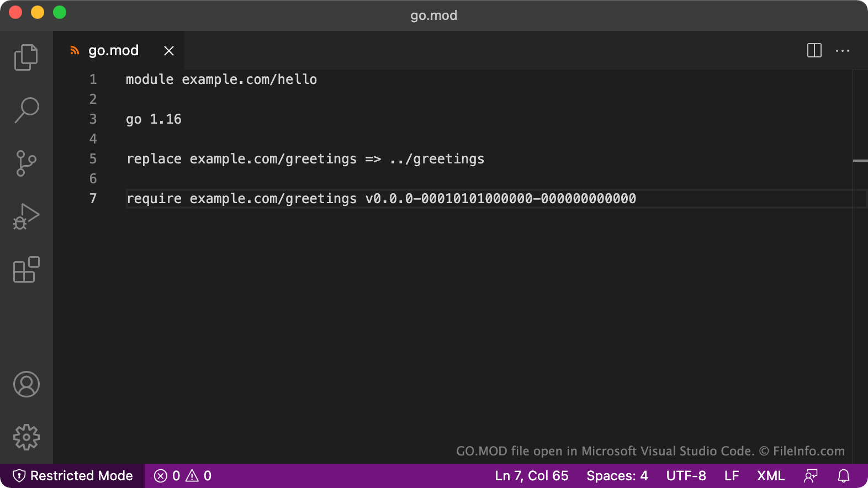Click the 'replace example.com/greetings' line
The width and height of the screenshot is (868, 488).
click(x=305, y=159)
